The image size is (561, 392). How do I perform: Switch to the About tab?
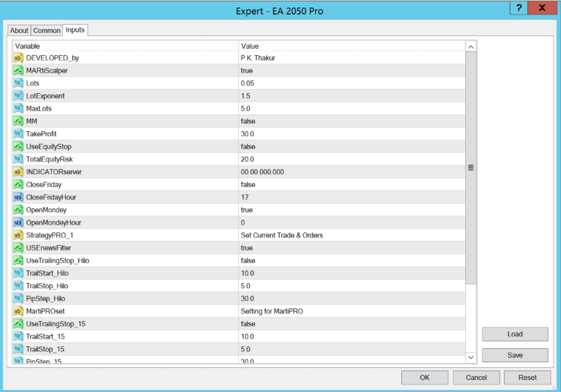[19, 30]
